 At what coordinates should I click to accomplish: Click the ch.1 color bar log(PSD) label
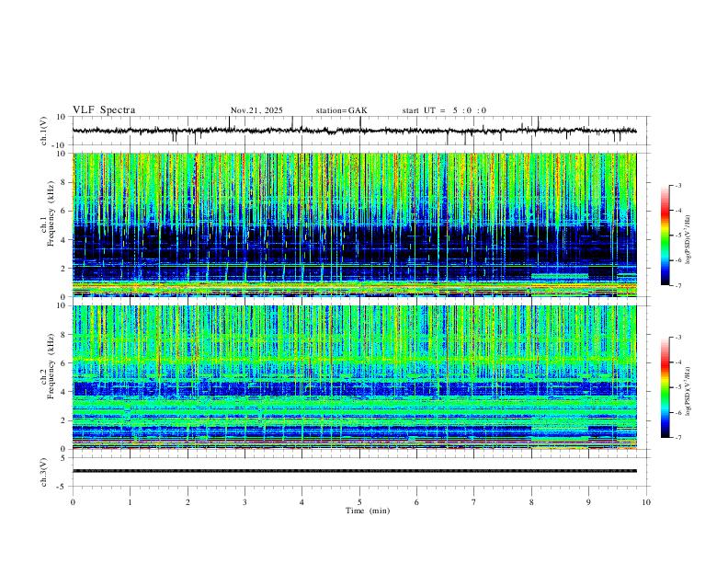(688, 240)
